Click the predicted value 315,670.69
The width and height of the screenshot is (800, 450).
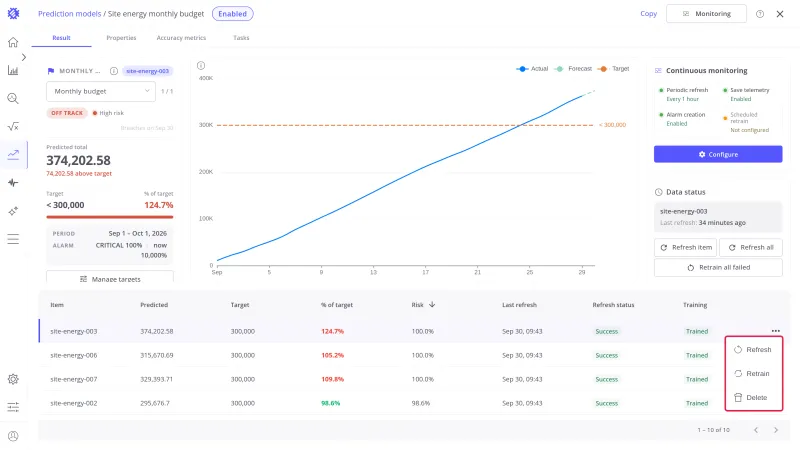157,355
